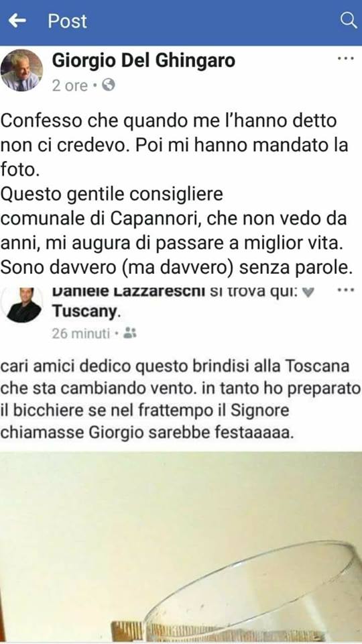Image resolution: width=362 pixels, height=644 pixels.
Task: Open the Tuscany location link
Action: [84, 312]
